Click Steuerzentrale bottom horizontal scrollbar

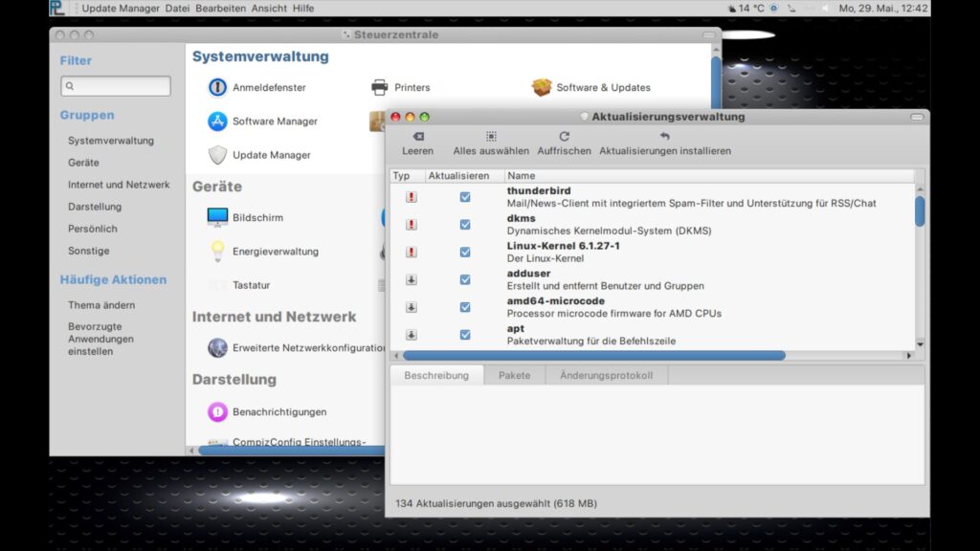coord(291,450)
